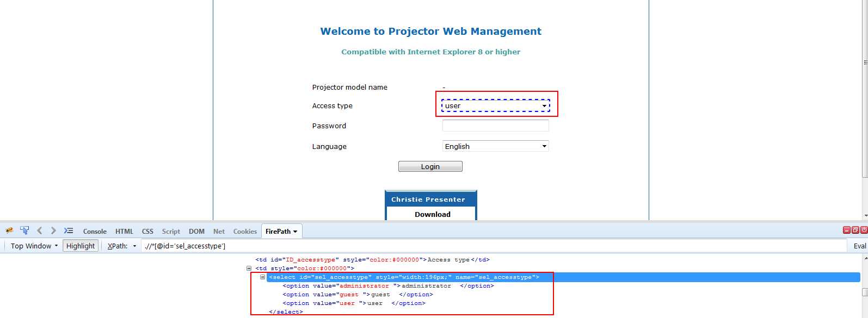Click the Firebug forward arrow

pos(53,230)
